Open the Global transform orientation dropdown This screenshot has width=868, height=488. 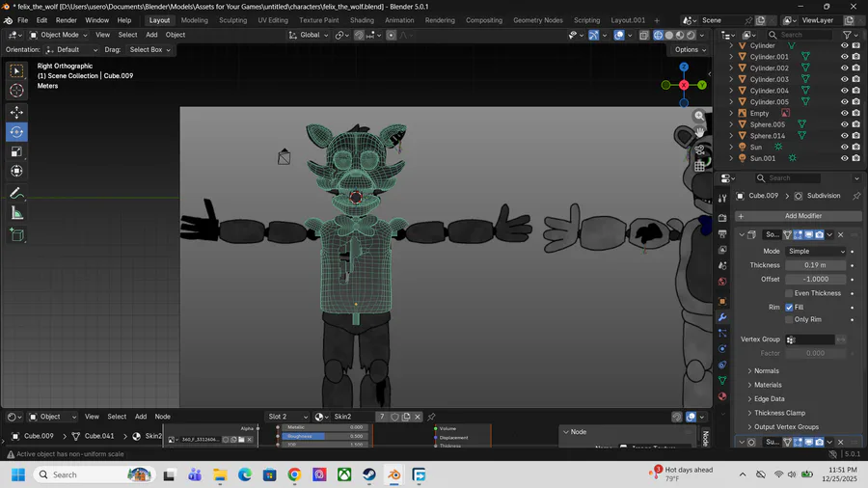(309, 35)
